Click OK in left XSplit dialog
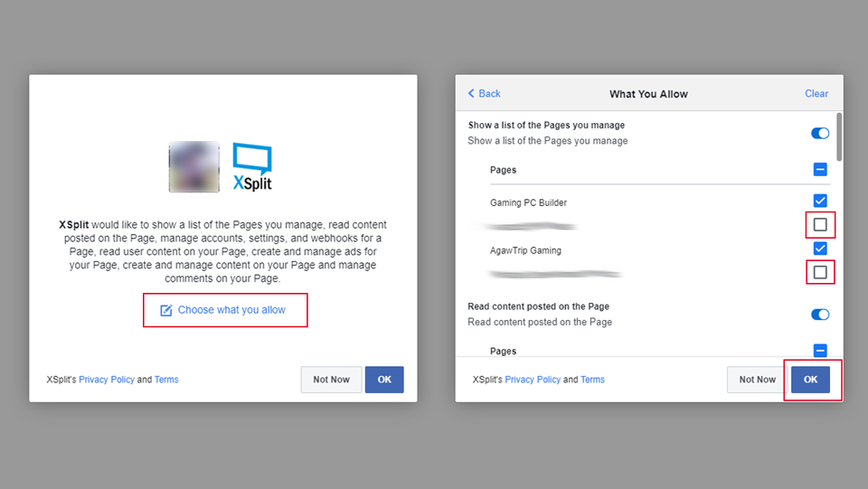 click(384, 380)
